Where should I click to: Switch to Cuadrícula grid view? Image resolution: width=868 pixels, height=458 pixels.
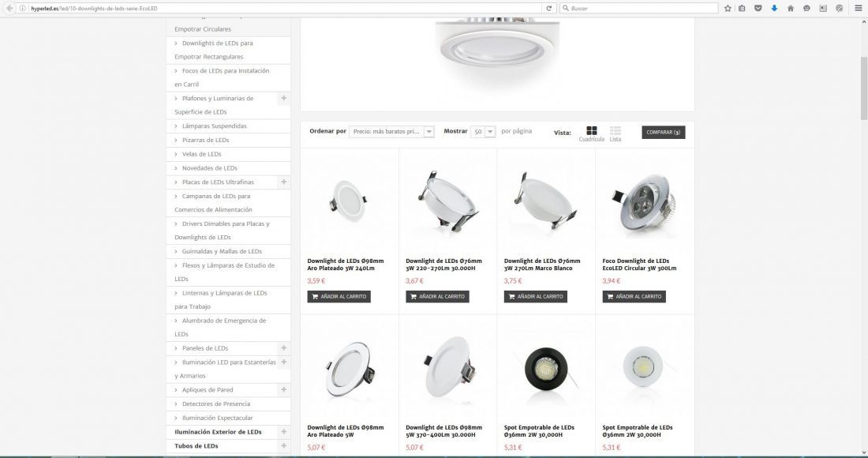click(x=591, y=133)
